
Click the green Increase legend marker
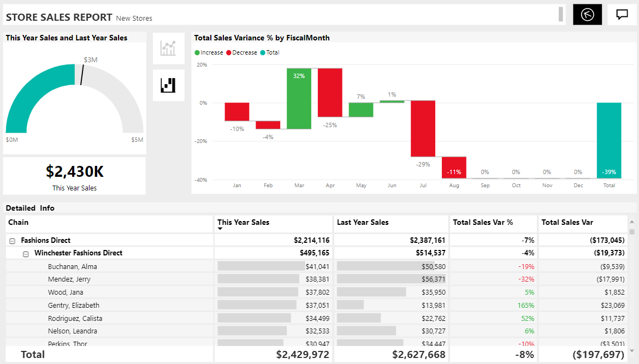(x=197, y=53)
